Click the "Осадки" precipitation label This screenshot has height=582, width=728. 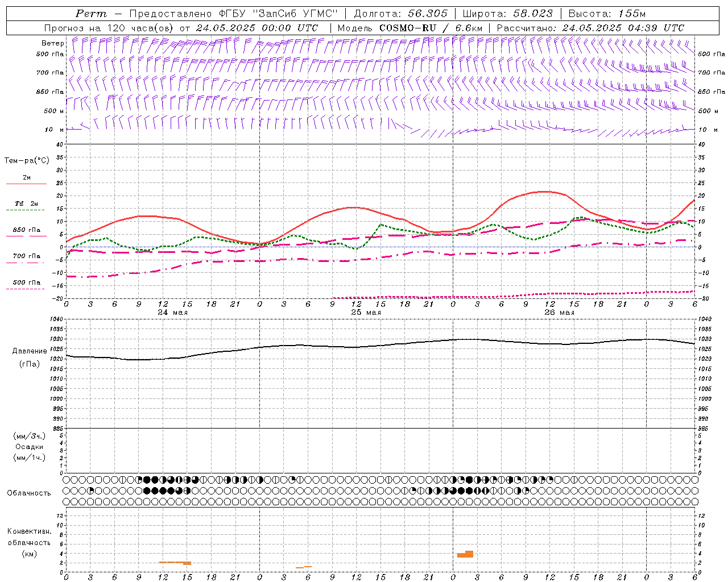pyautogui.click(x=30, y=447)
